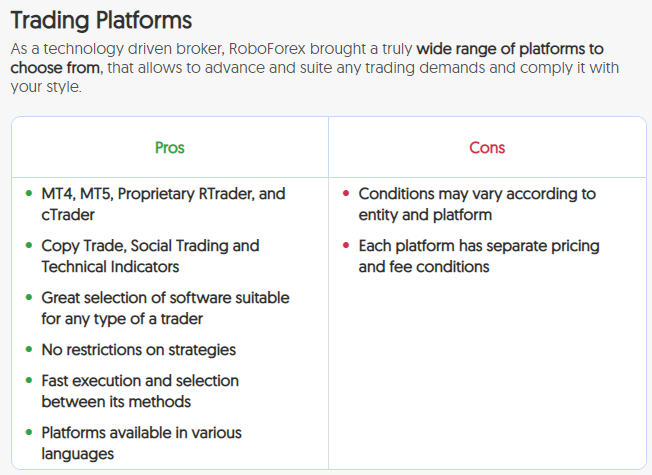
Task: Click the Cons column header
Action: coord(487,148)
